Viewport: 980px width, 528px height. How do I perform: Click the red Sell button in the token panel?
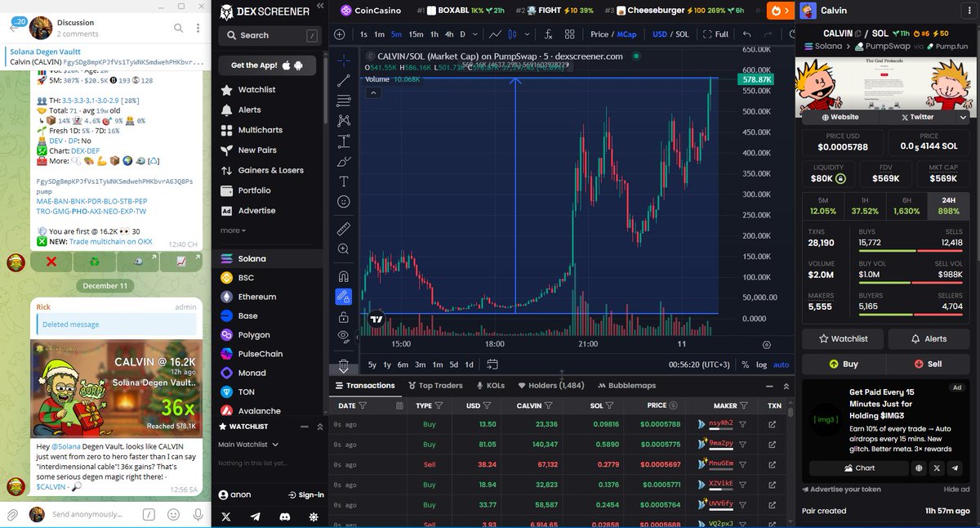tap(928, 364)
